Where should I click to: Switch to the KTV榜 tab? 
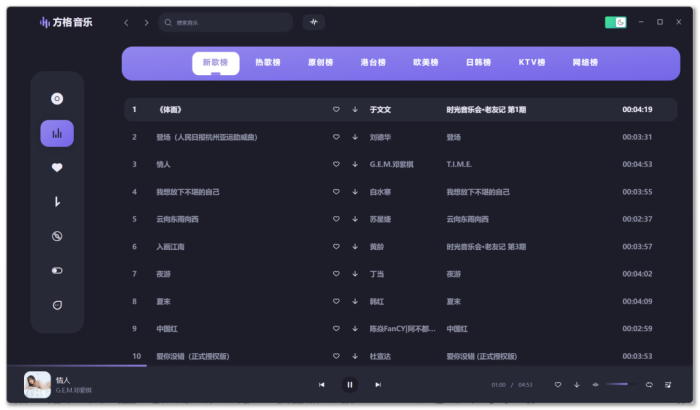[x=531, y=62]
